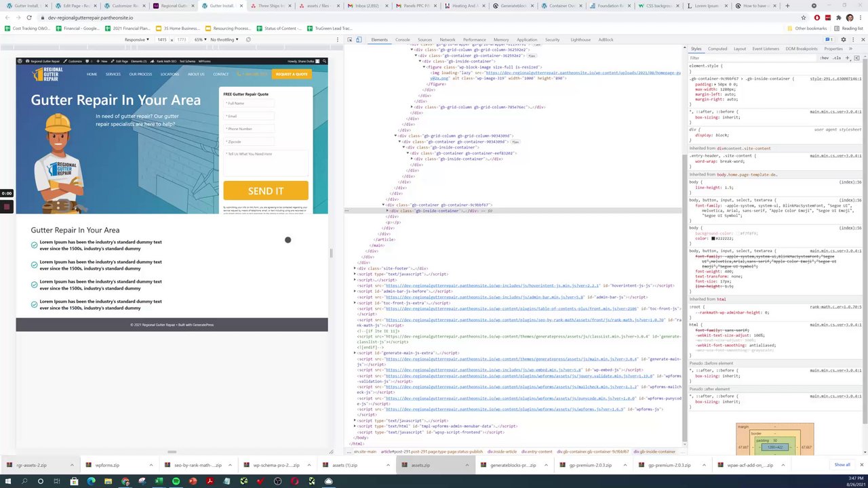868x488 pixels.
Task: Open Microsoft Edge from the taskbar
Action: tap(92, 481)
